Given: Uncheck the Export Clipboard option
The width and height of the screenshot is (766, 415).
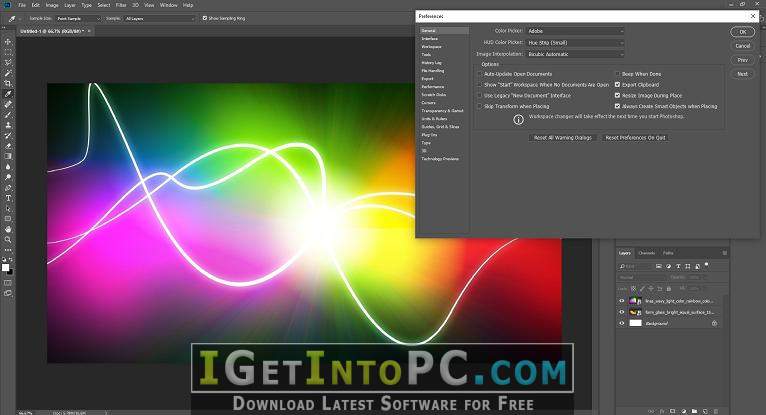Looking at the screenshot, I should [617, 84].
